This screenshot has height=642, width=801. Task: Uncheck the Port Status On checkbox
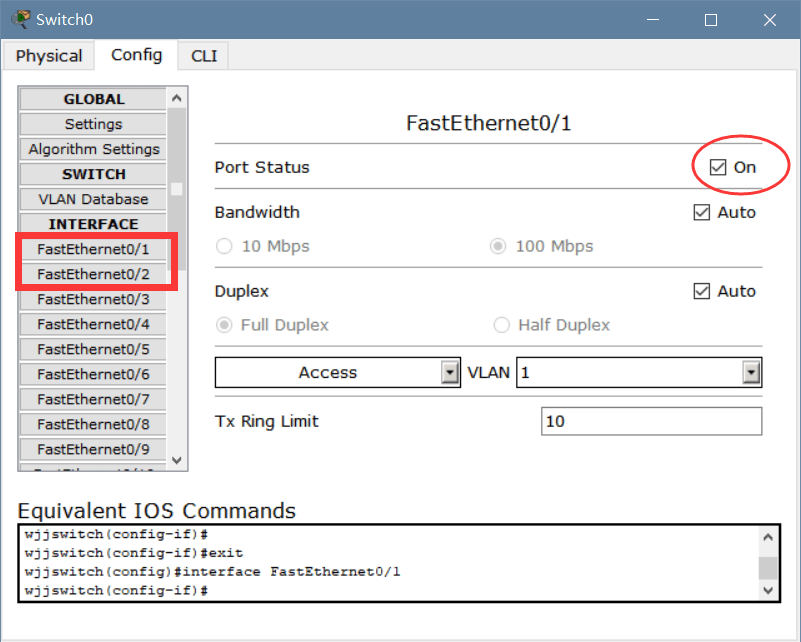(x=717, y=167)
